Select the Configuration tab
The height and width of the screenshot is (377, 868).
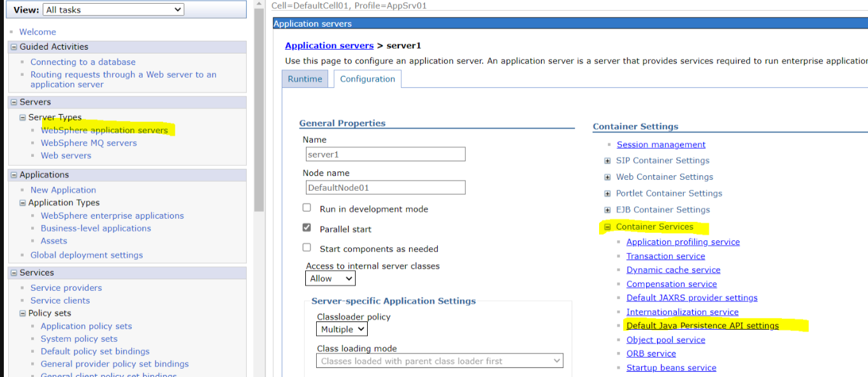(x=367, y=78)
